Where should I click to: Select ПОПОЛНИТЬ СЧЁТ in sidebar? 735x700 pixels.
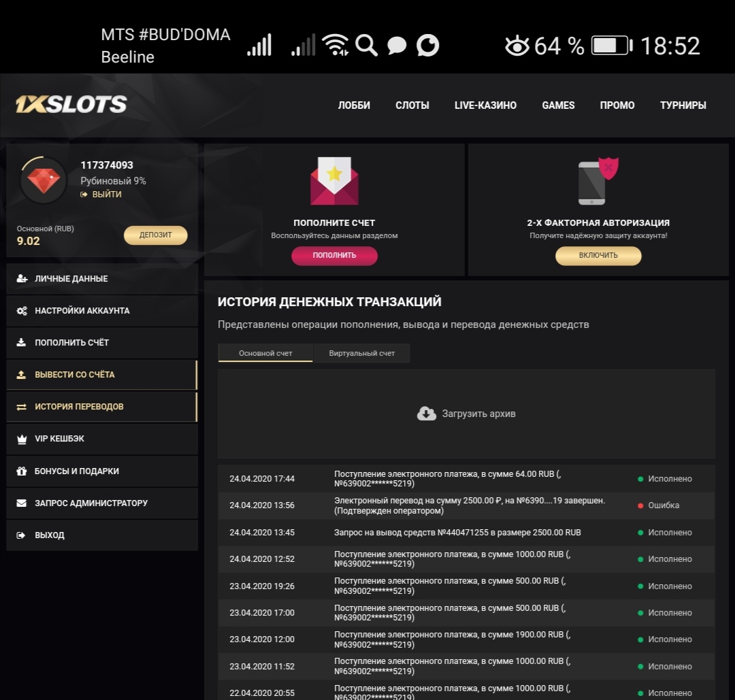[102, 342]
